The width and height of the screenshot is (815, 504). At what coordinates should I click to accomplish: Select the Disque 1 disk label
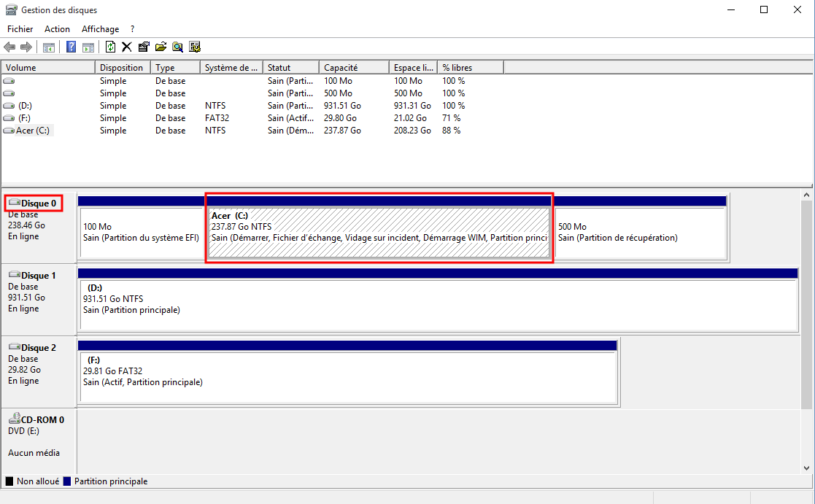click(x=39, y=276)
